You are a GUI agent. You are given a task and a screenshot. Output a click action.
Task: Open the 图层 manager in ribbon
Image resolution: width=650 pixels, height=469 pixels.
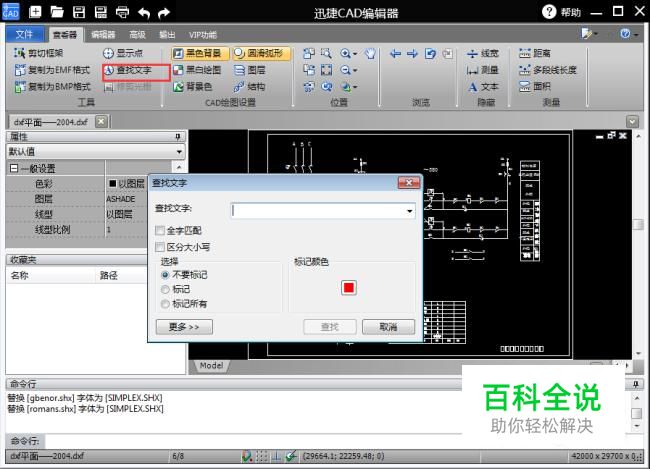tap(250, 70)
